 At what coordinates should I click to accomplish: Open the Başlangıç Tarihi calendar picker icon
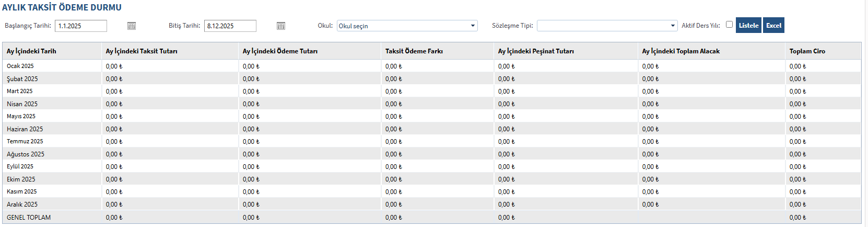pyautogui.click(x=132, y=26)
